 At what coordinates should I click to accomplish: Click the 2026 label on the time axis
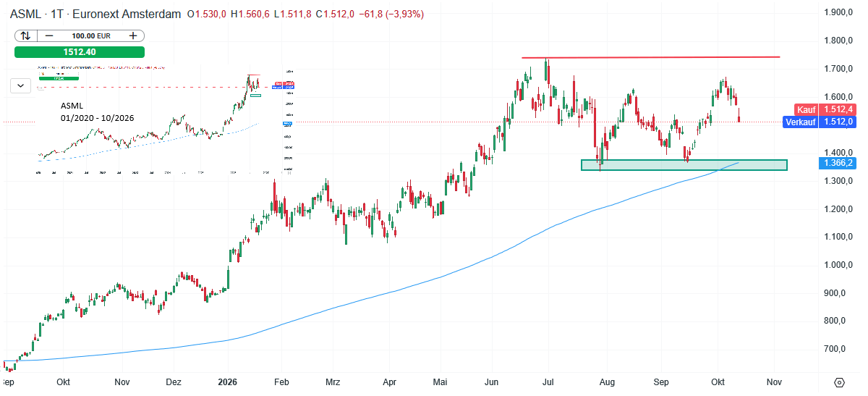pos(228,382)
